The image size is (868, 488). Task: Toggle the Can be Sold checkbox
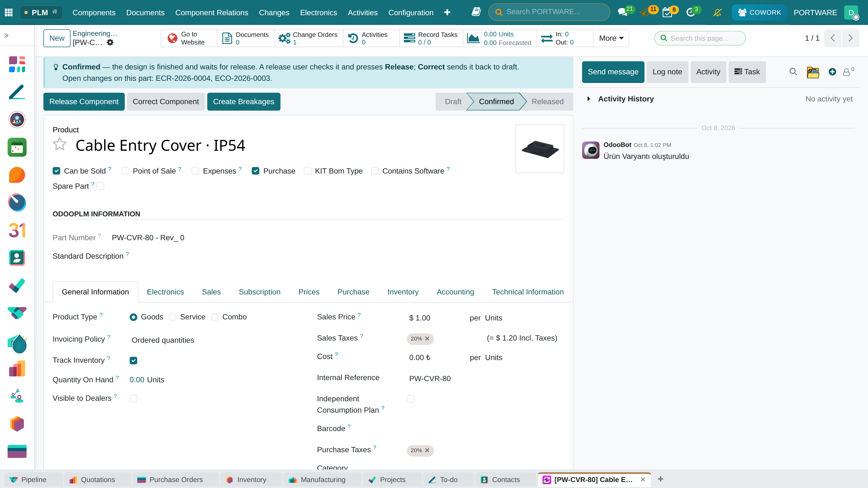point(56,171)
